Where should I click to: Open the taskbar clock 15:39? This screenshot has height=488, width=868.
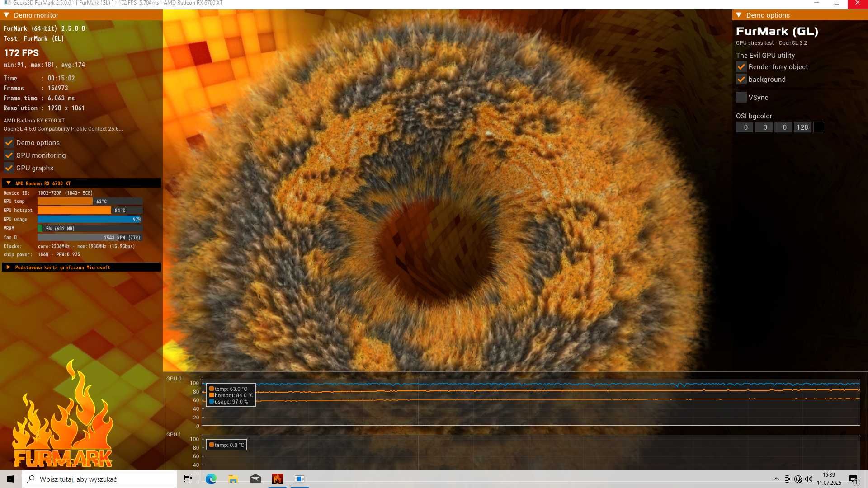(829, 479)
